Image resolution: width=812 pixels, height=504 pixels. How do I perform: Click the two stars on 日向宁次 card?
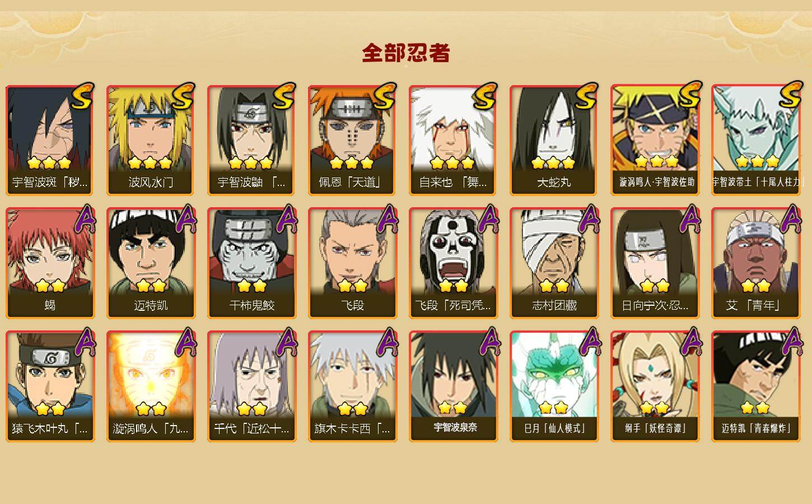pyautogui.click(x=655, y=286)
